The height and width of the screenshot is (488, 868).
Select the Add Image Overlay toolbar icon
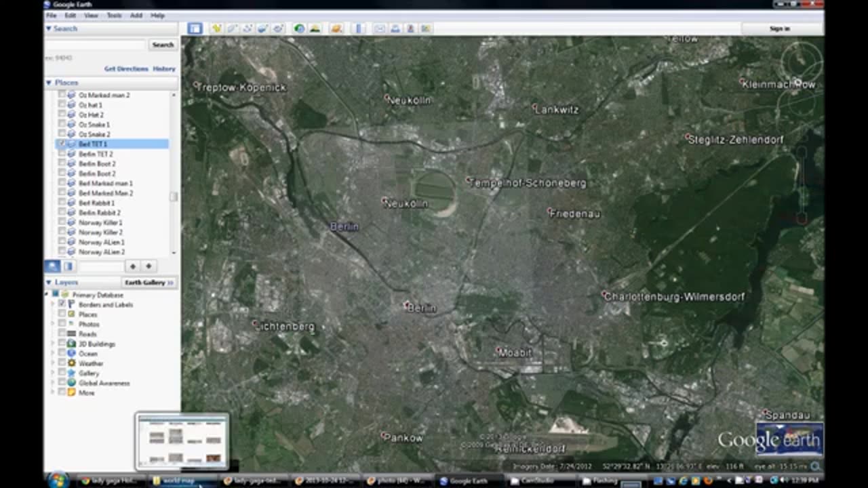262,28
